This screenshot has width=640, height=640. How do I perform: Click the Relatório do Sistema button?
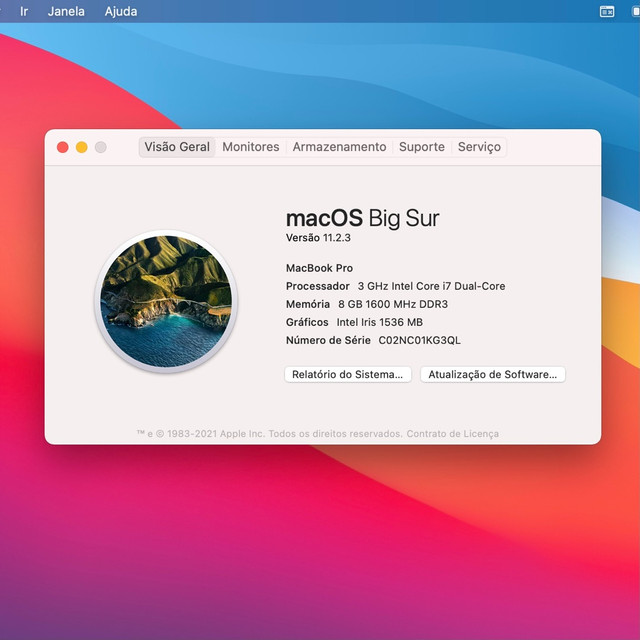348,374
